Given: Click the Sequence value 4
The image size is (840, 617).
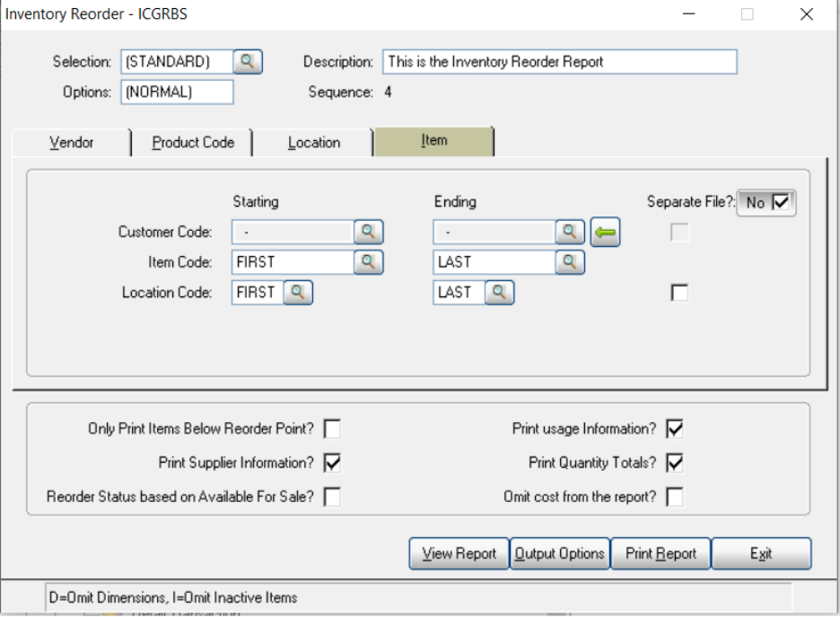Looking at the screenshot, I should point(388,93).
